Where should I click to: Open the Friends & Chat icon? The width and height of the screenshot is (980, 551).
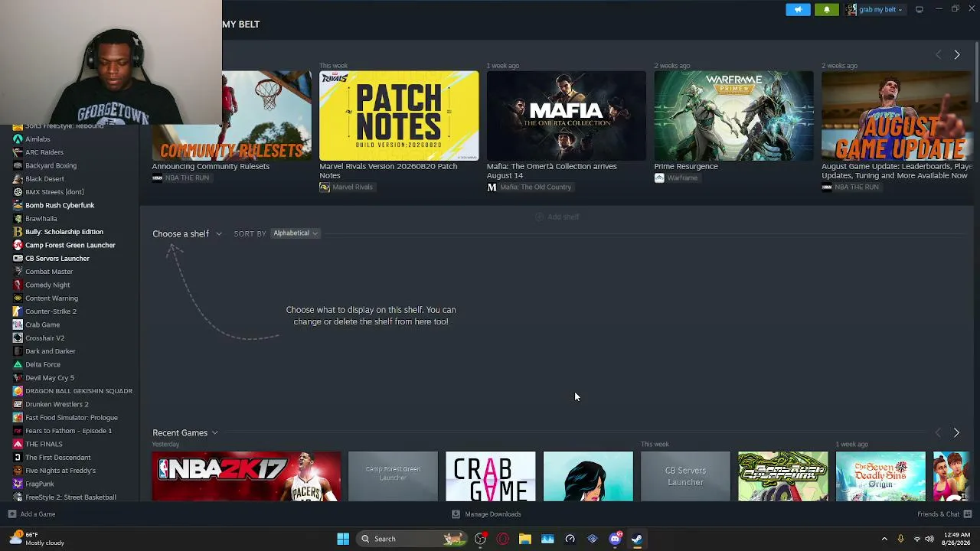pyautogui.click(x=968, y=514)
